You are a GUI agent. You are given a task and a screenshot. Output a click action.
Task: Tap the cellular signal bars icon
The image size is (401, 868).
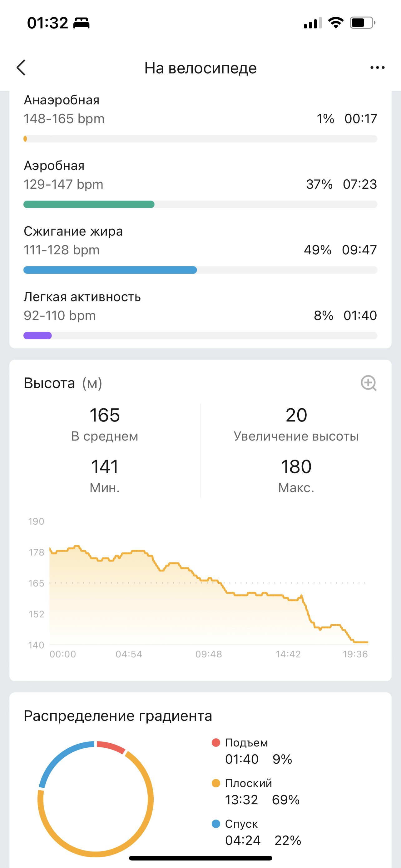click(312, 23)
